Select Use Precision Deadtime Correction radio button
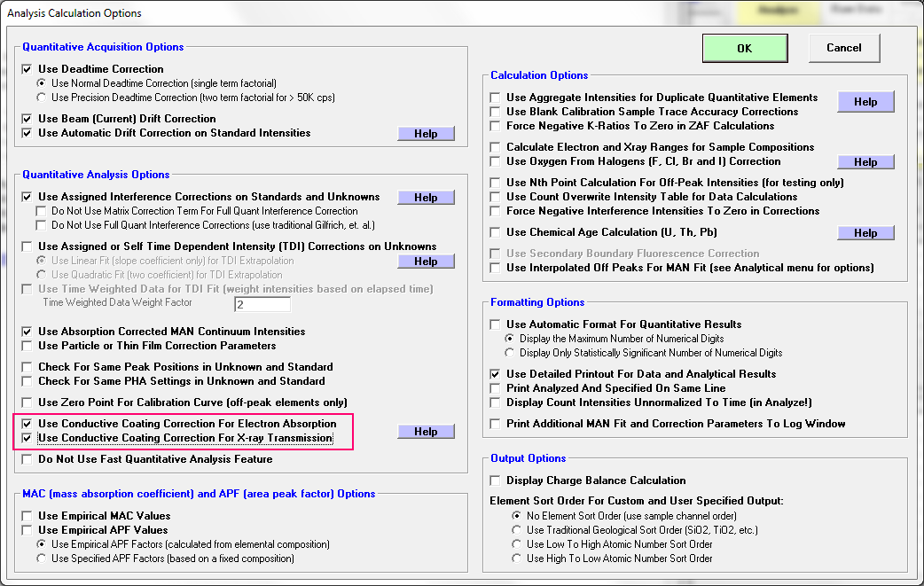Screen dimensions: 924x586 [x=42, y=98]
